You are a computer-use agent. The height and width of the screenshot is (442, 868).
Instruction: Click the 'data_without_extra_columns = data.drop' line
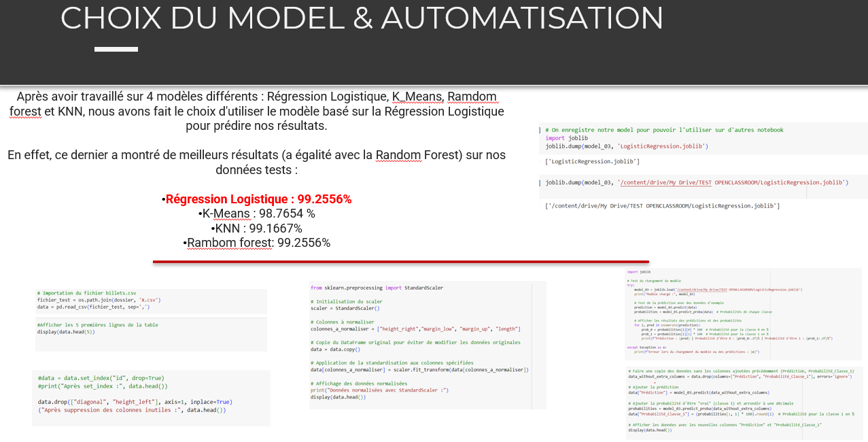(740, 377)
